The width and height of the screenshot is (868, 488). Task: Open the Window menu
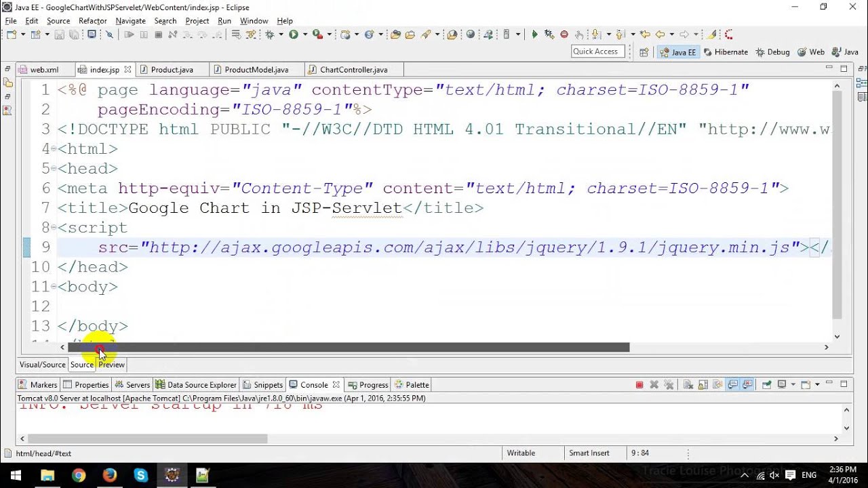pos(254,21)
